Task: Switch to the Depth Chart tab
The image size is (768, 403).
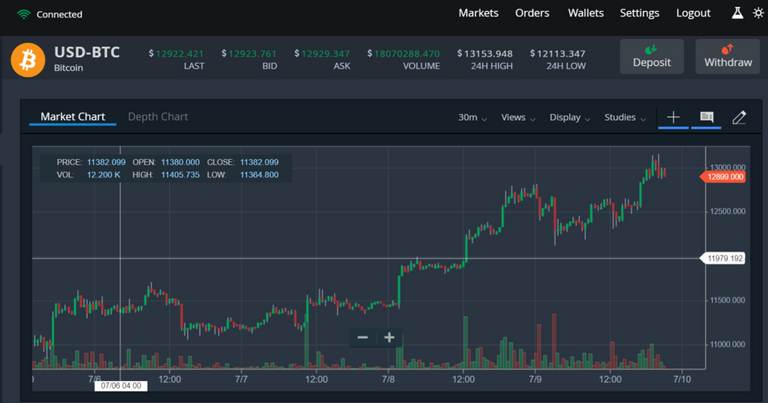Action: (x=158, y=117)
